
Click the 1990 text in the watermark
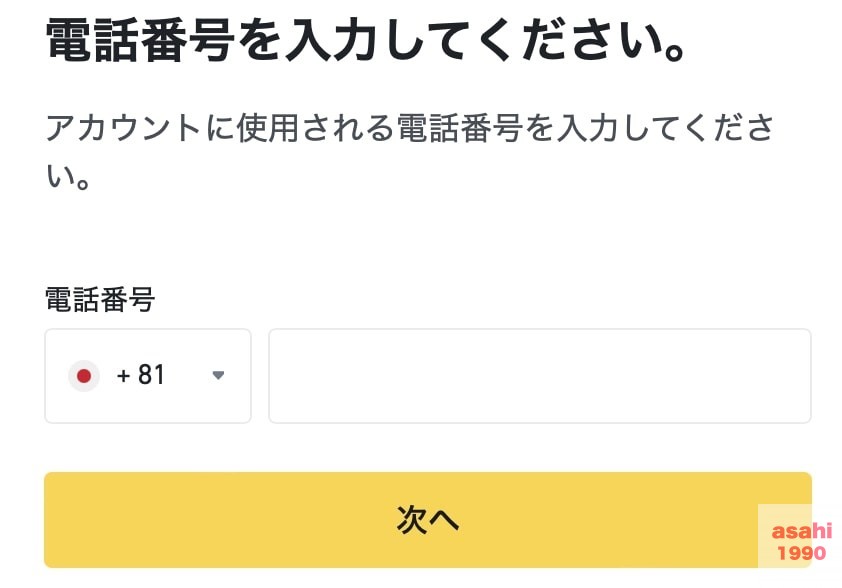click(x=802, y=553)
